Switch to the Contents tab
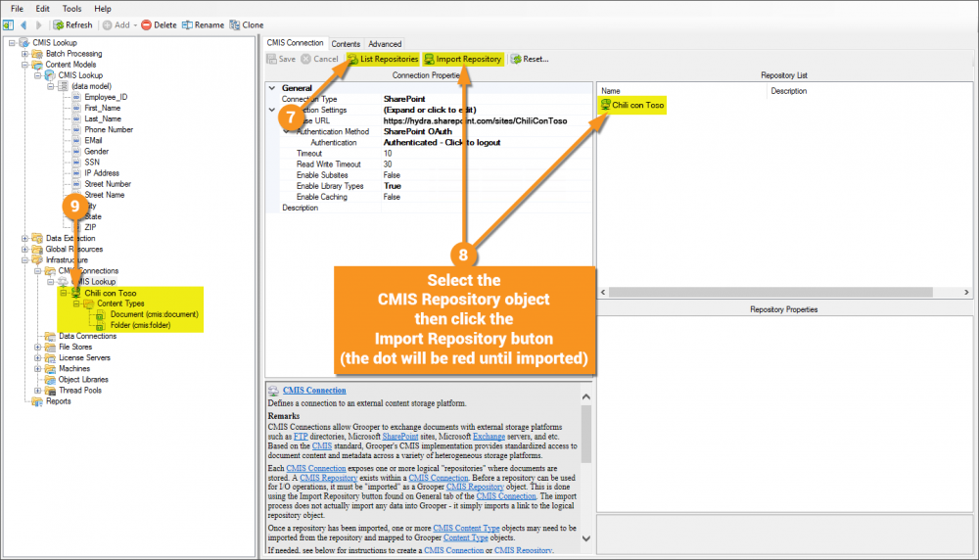This screenshot has width=979, height=560. pos(346,44)
